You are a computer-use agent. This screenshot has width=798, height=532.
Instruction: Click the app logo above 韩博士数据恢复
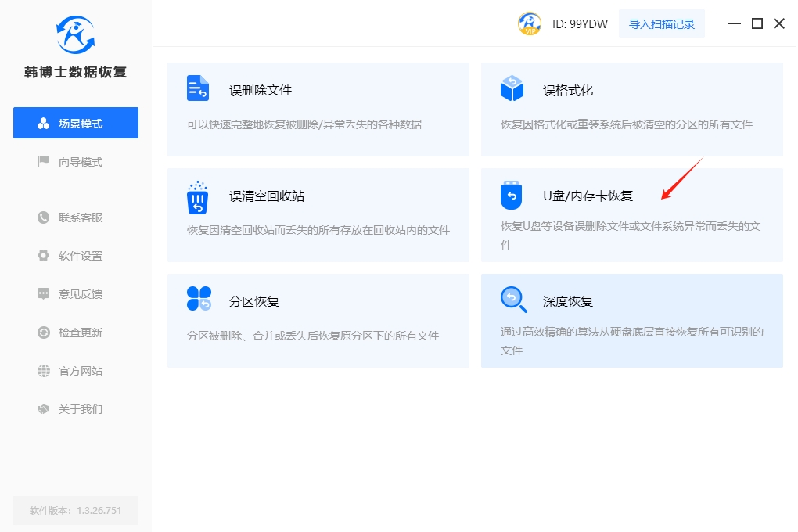coord(76,35)
